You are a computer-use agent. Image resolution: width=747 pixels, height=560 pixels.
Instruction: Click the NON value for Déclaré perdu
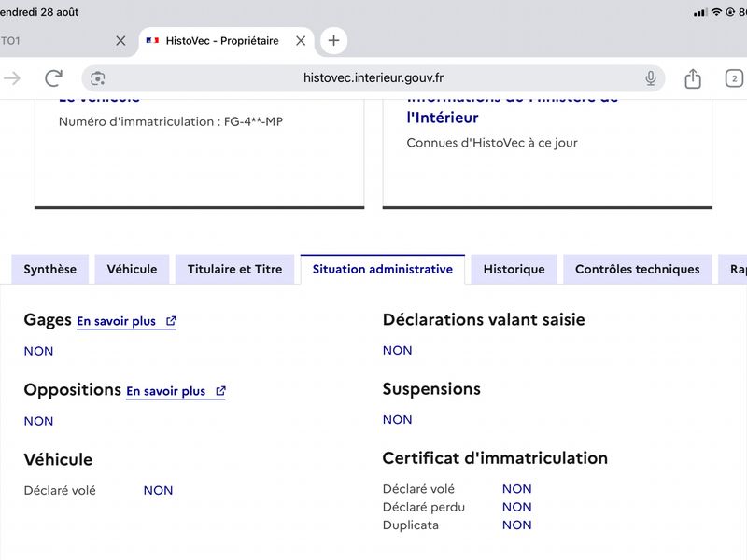517,507
